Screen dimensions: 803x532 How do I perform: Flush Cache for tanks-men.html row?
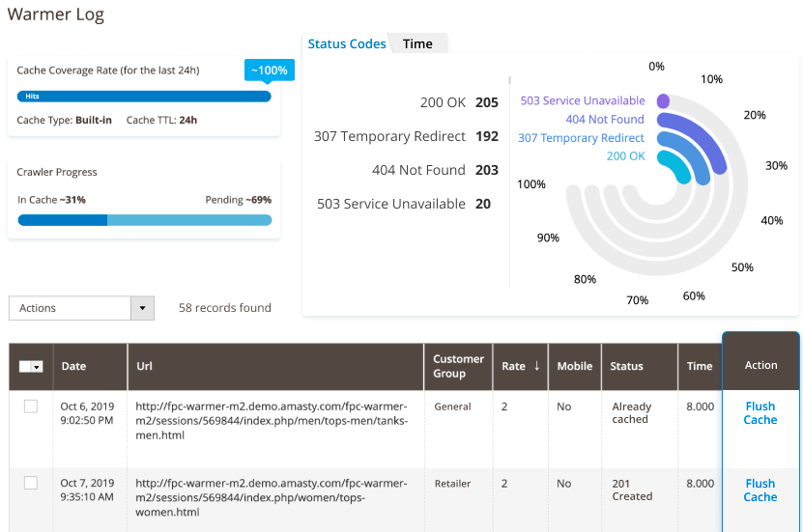(x=760, y=413)
